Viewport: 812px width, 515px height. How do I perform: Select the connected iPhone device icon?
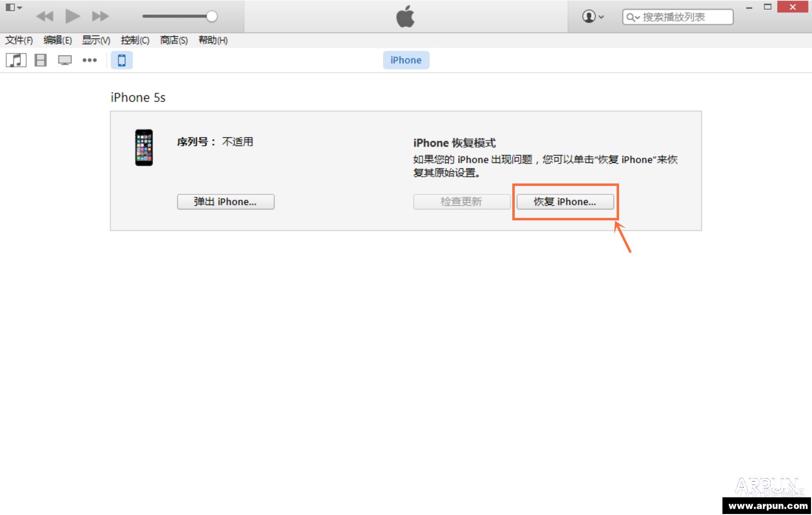click(x=122, y=60)
